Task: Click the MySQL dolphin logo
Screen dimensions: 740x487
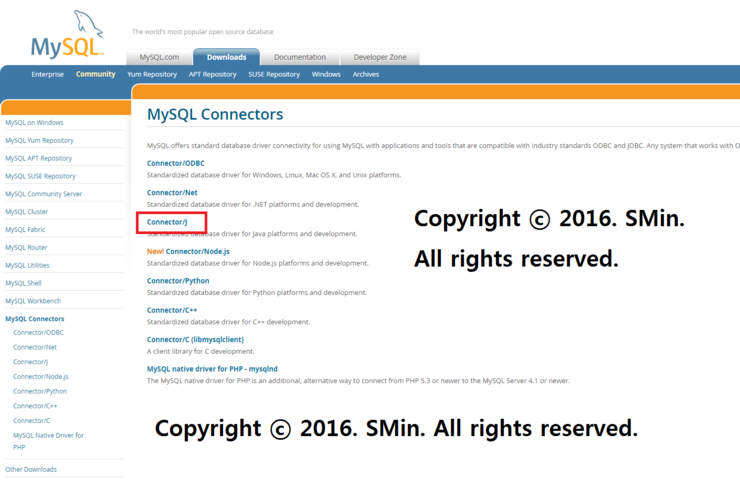Action: point(67,34)
